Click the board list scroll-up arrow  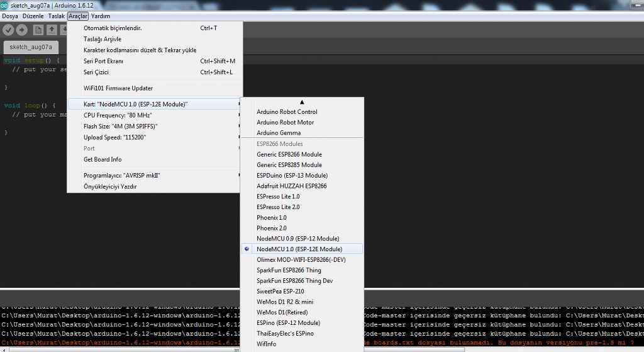(302, 102)
